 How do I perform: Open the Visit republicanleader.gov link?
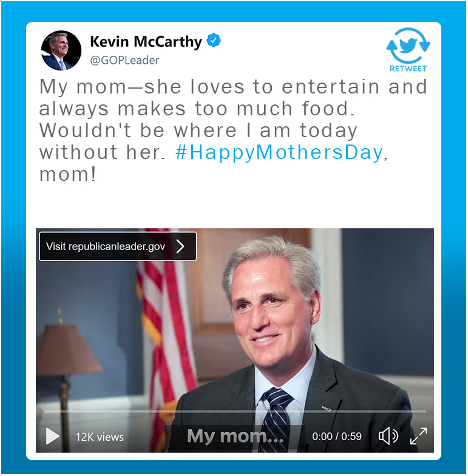[118, 246]
